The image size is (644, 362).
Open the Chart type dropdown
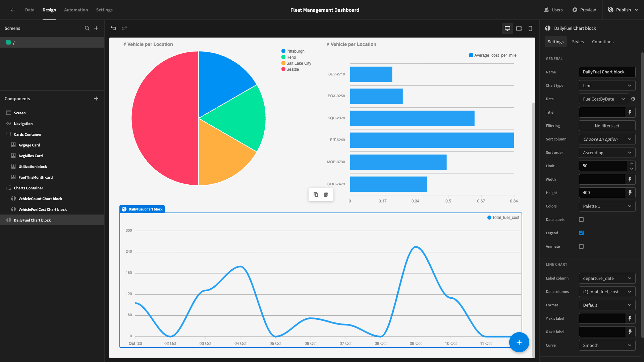point(607,85)
